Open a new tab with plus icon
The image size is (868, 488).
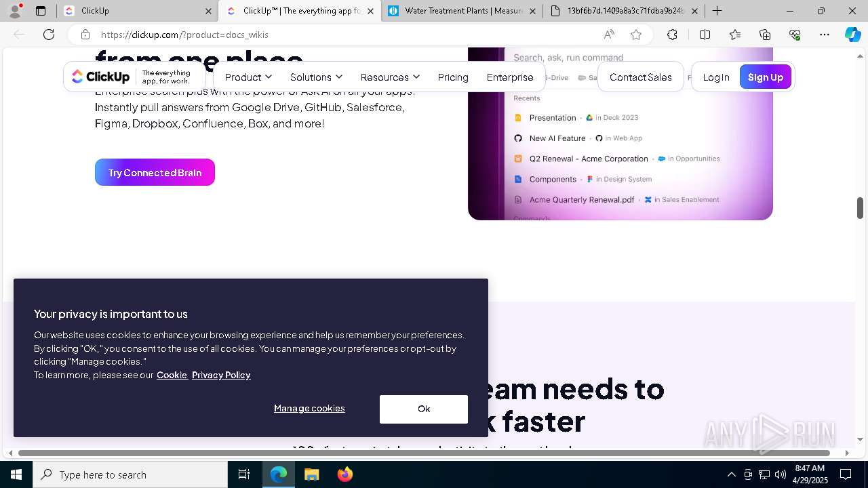coord(717,11)
